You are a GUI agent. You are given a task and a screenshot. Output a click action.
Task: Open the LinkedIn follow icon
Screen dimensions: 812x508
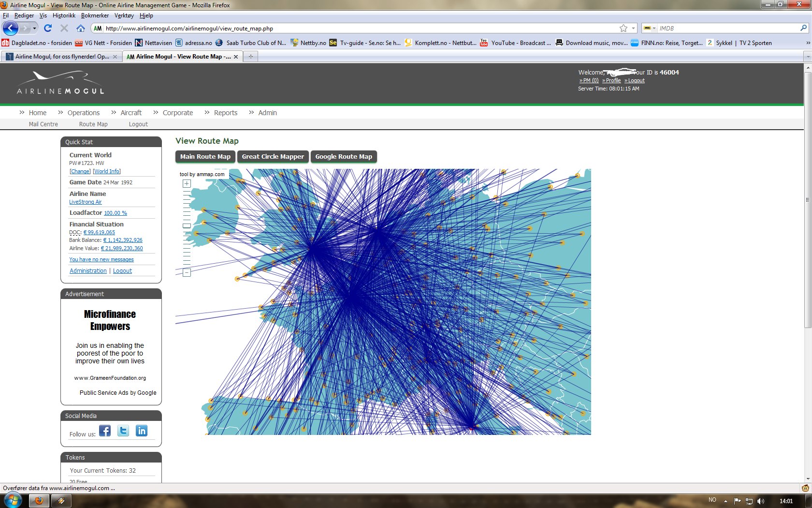click(142, 431)
